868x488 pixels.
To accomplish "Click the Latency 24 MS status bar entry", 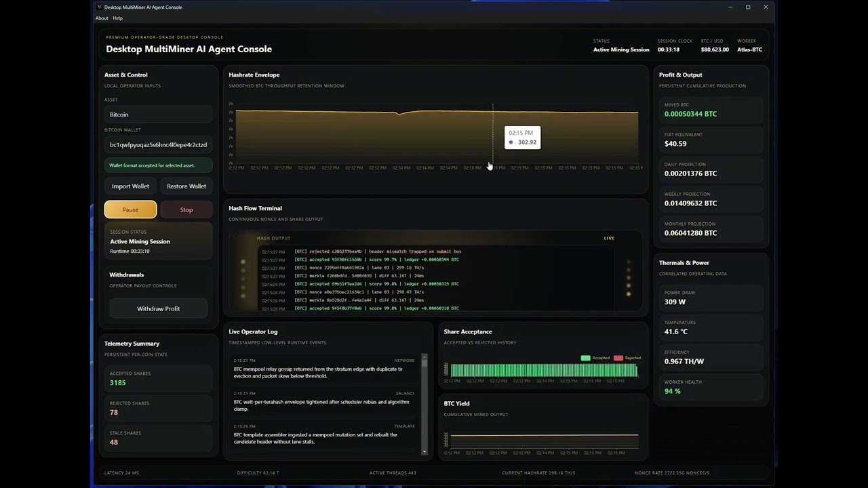I will click(x=121, y=472).
